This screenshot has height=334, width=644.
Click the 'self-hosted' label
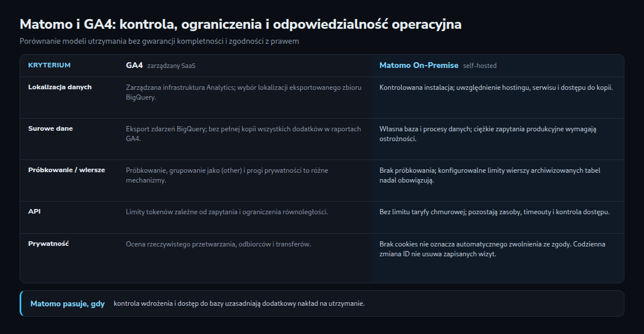480,66
